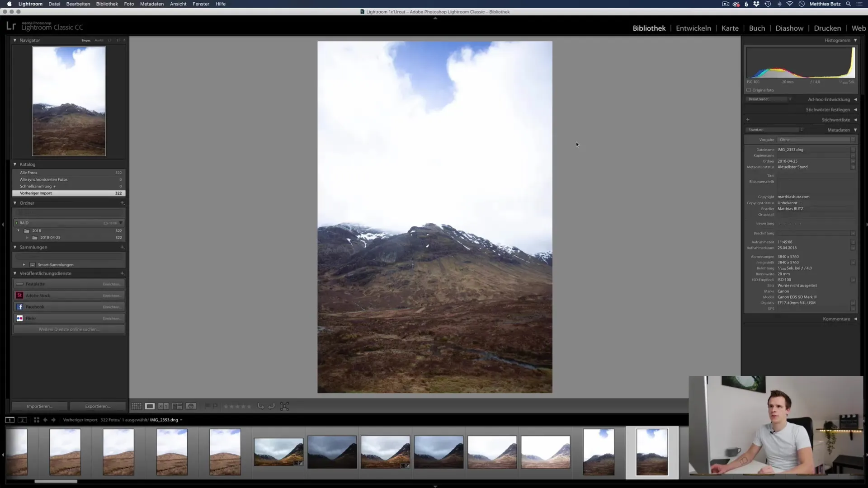
Task: Open the Diashow module
Action: (789, 28)
